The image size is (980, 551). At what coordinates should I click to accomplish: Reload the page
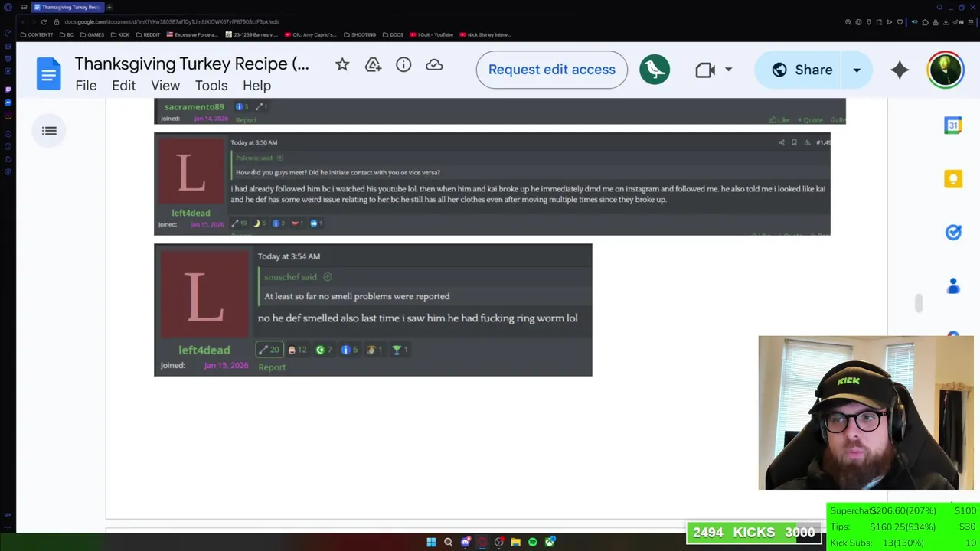point(44,22)
